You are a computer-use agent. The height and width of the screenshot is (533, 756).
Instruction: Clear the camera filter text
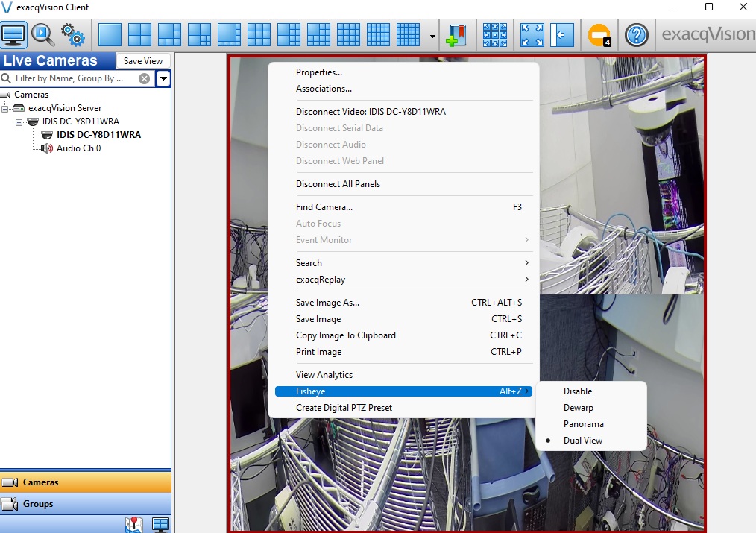[x=144, y=78]
